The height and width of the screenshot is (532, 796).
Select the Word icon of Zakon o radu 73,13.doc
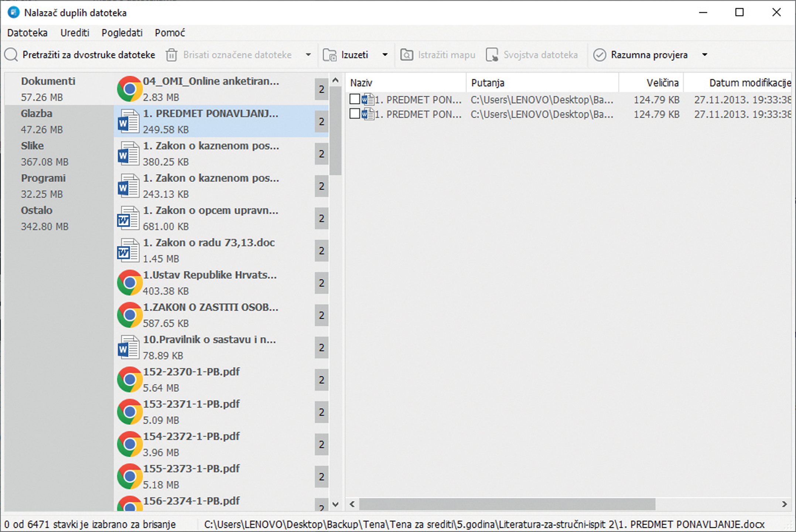(128, 250)
